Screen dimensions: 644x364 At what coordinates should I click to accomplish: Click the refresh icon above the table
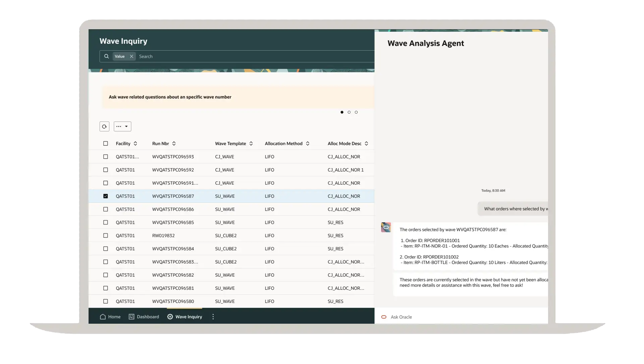point(104,127)
